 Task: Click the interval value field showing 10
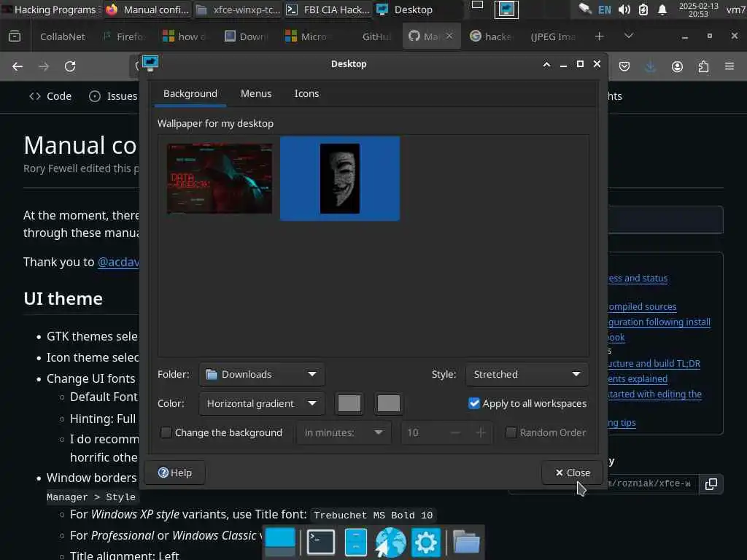[423, 432]
